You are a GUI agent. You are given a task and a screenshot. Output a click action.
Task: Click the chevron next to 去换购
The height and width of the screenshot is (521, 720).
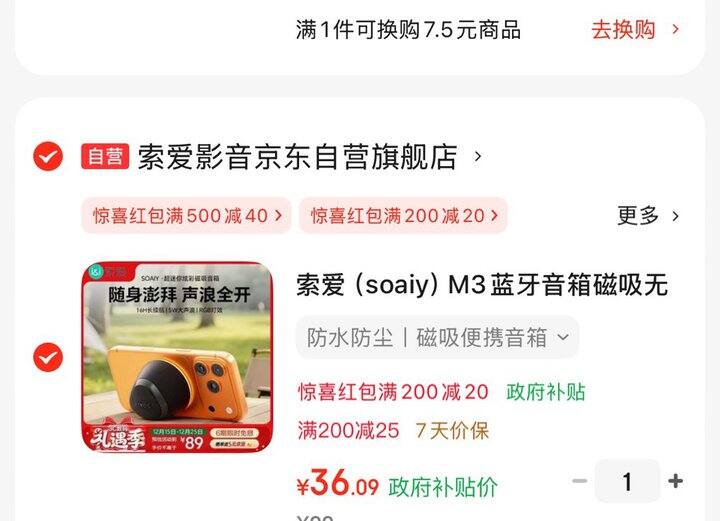tap(675, 30)
